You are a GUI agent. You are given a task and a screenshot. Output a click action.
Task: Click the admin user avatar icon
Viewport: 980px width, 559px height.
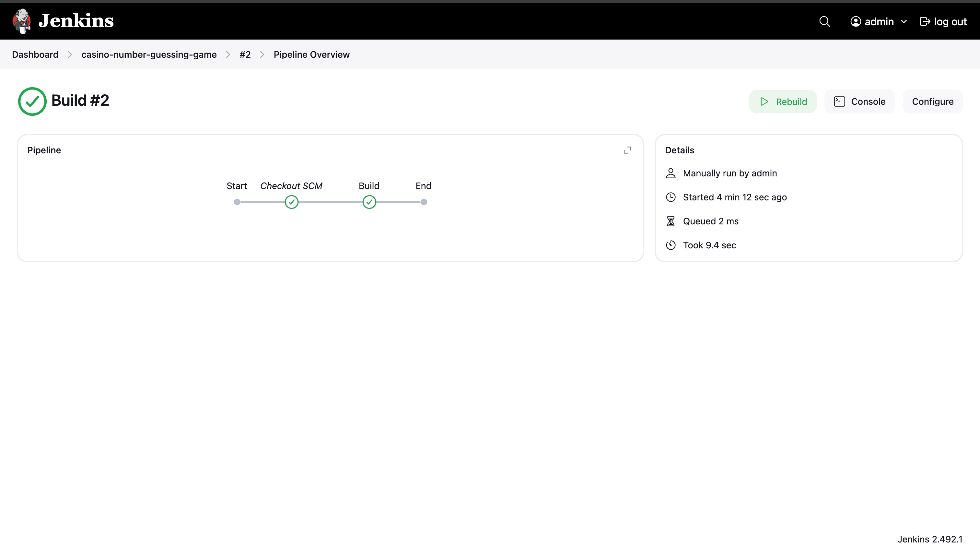tap(856, 21)
